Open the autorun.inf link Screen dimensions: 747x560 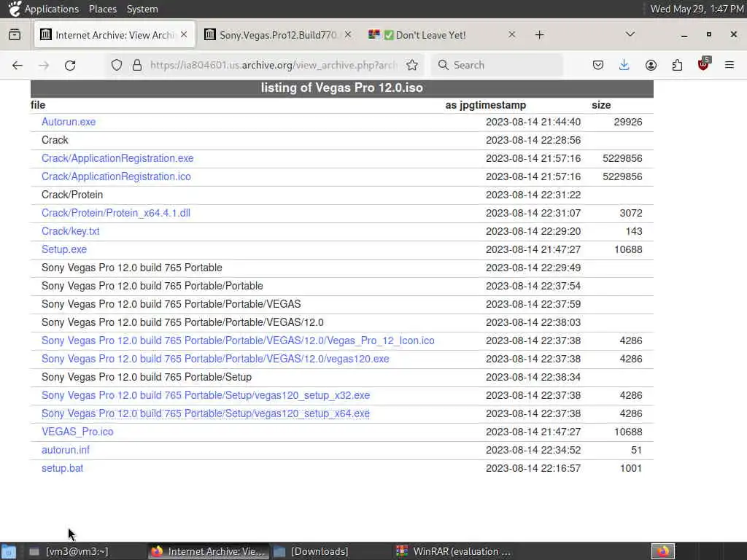tap(66, 450)
